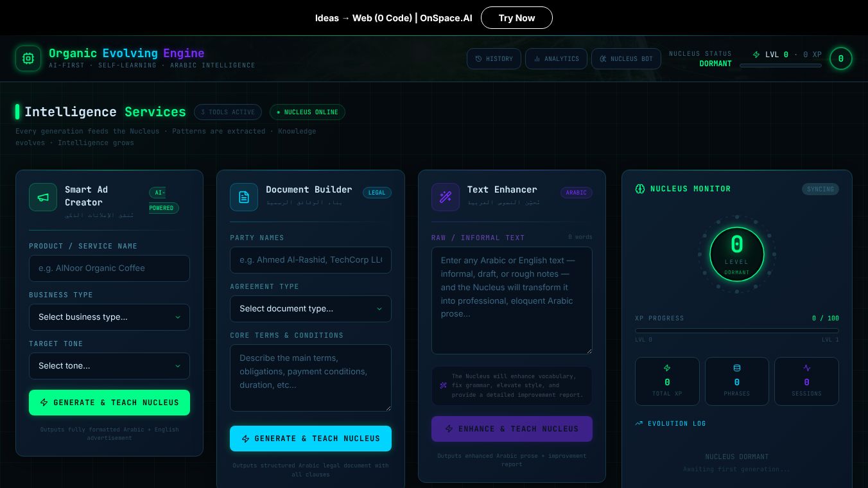This screenshot has width=868, height=488.
Task: Click the Nucleus Bot button brain icon
Action: (x=603, y=58)
